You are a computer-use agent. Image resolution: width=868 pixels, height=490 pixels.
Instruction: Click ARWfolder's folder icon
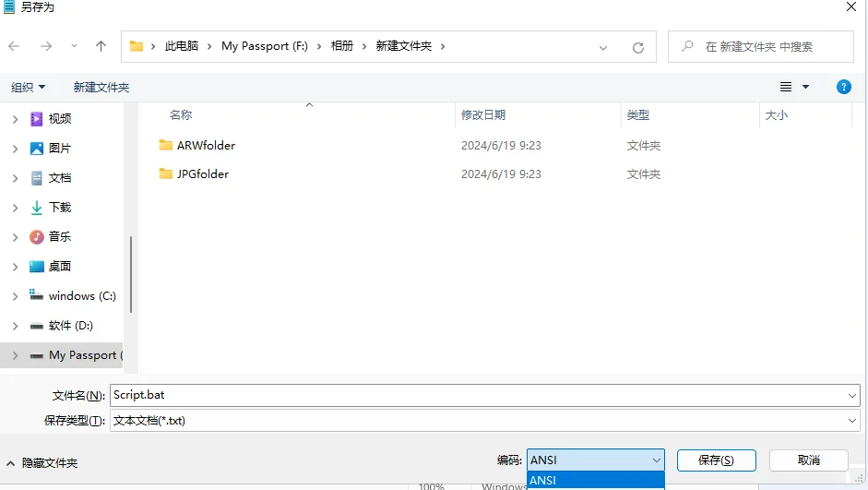coord(165,145)
